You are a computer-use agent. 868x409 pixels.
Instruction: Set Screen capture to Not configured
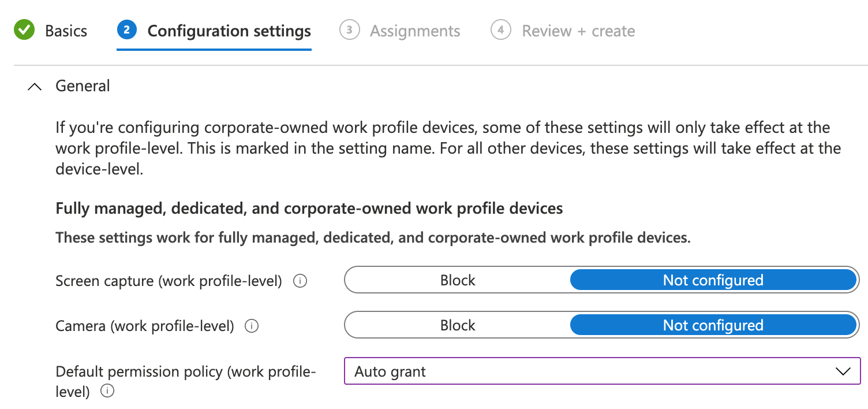click(713, 280)
